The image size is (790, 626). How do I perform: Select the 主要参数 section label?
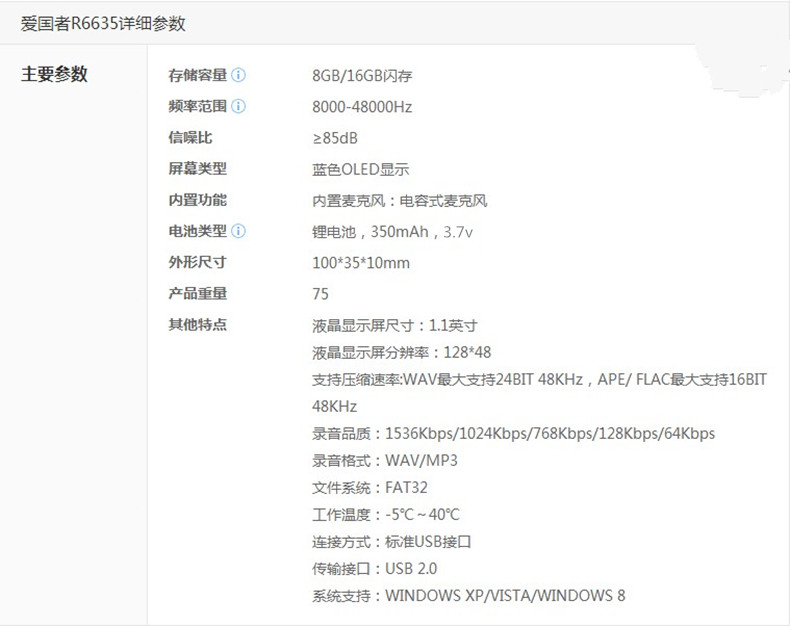(54, 74)
